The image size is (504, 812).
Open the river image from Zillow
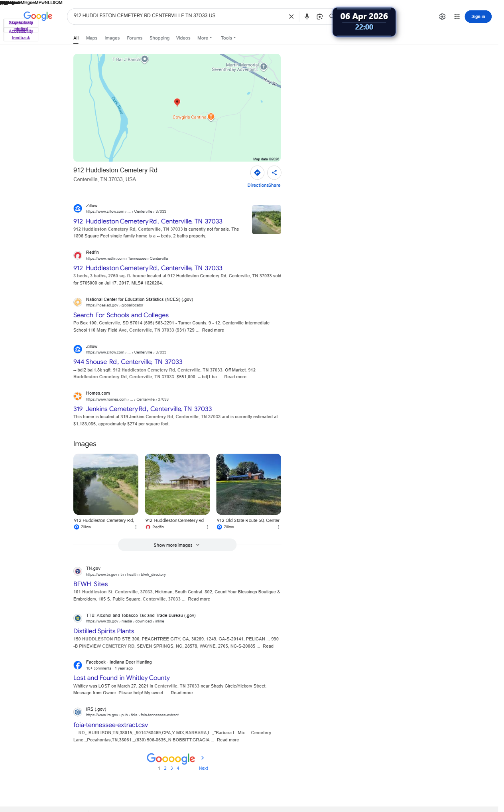tap(106, 484)
